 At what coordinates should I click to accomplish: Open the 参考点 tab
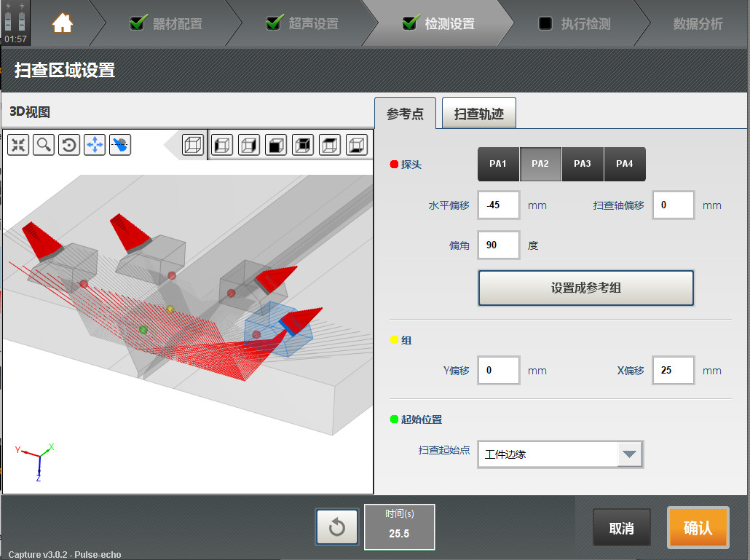(x=405, y=114)
